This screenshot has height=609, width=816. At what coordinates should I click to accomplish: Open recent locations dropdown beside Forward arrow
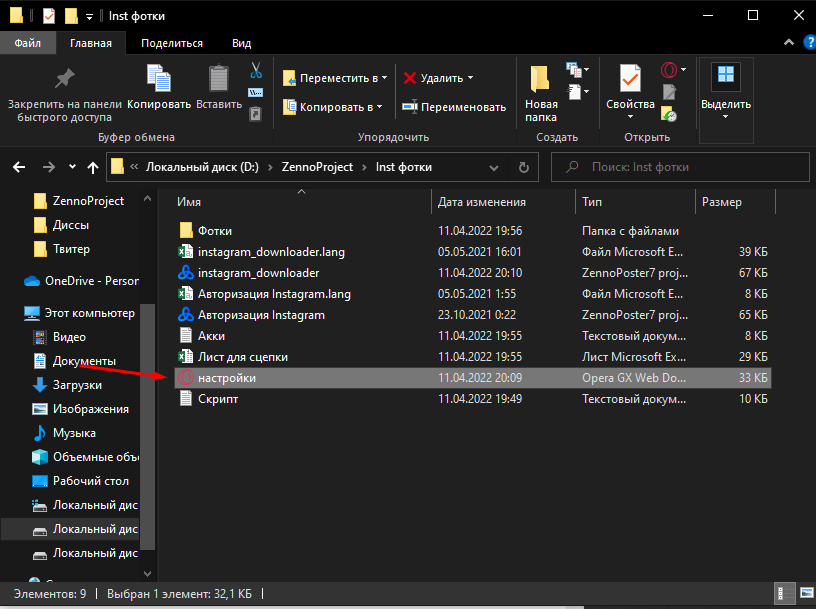pos(72,167)
